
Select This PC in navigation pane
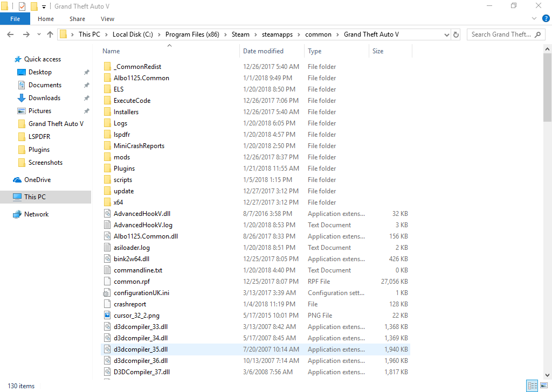click(x=45, y=197)
